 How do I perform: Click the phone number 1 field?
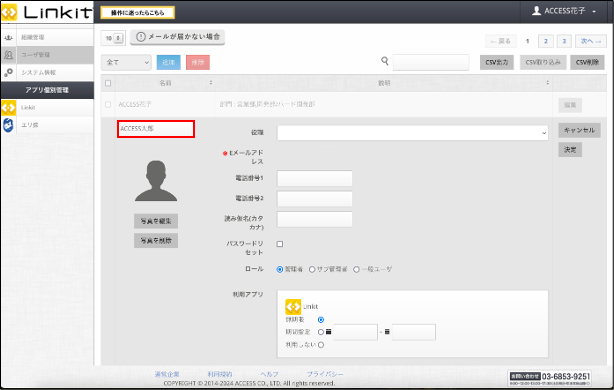coord(314,179)
